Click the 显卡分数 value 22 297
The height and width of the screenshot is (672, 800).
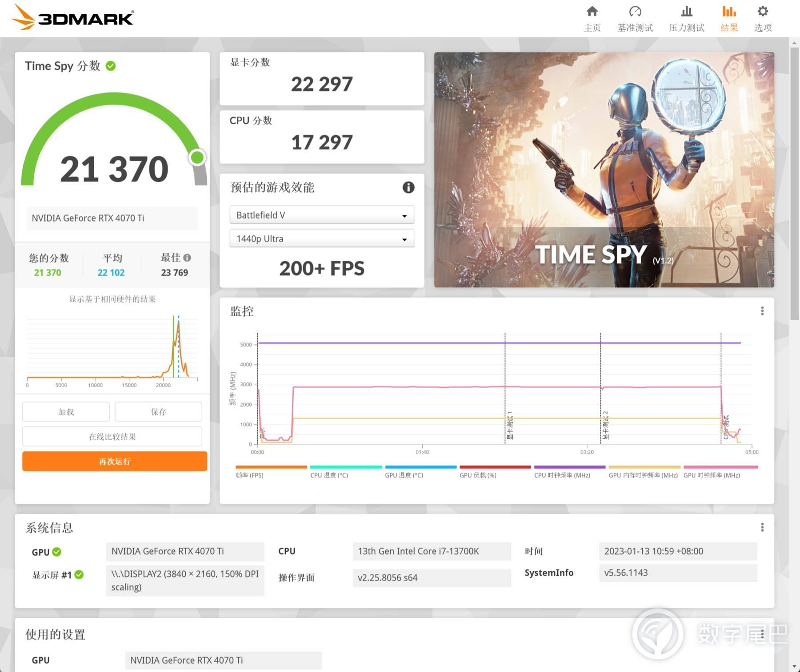tap(322, 84)
